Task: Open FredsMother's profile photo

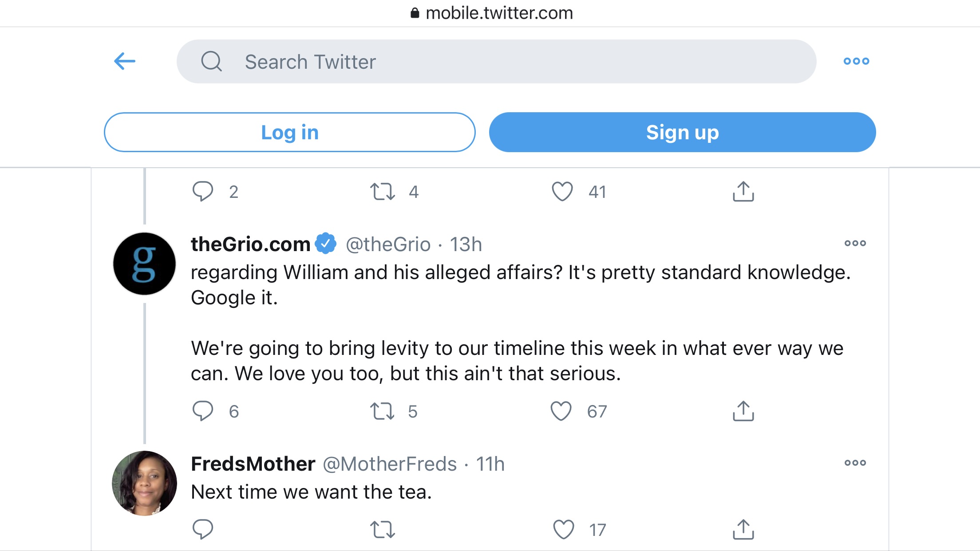Action: tap(144, 483)
